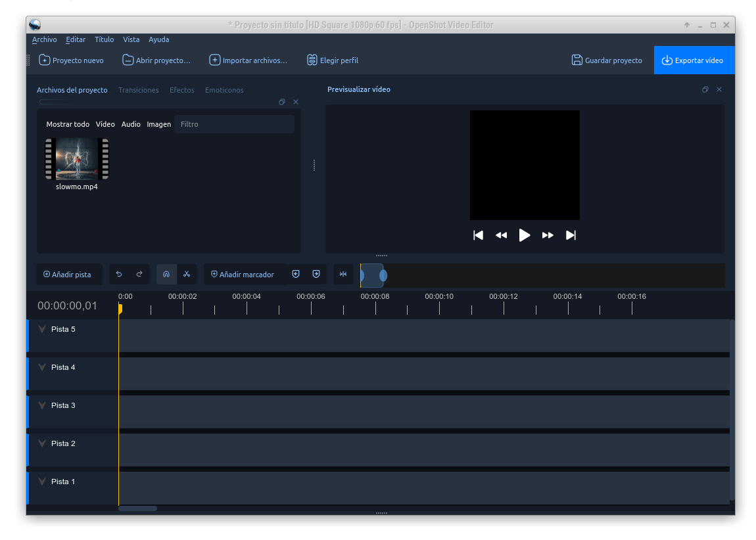
Task: Jump to next marker icon
Action: (316, 274)
